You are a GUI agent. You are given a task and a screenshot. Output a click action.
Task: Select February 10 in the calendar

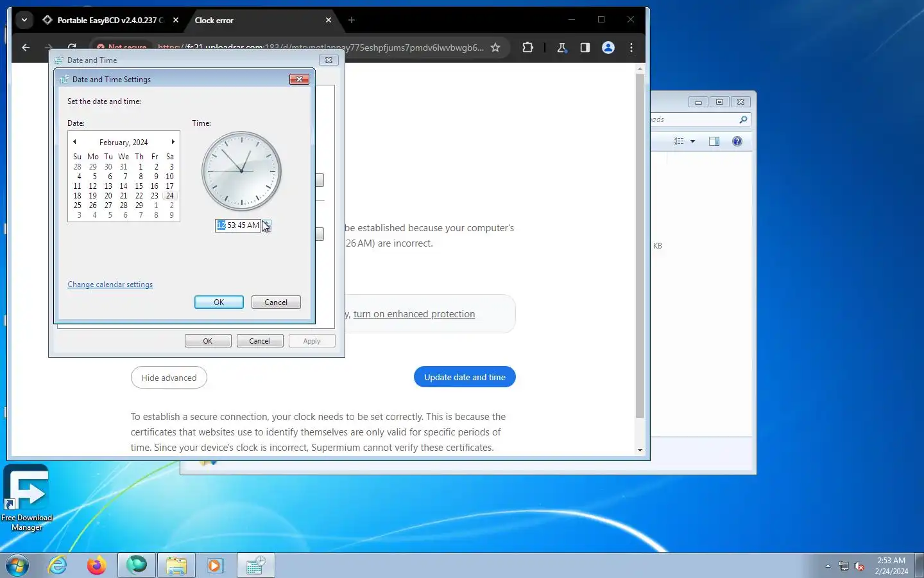click(x=169, y=177)
